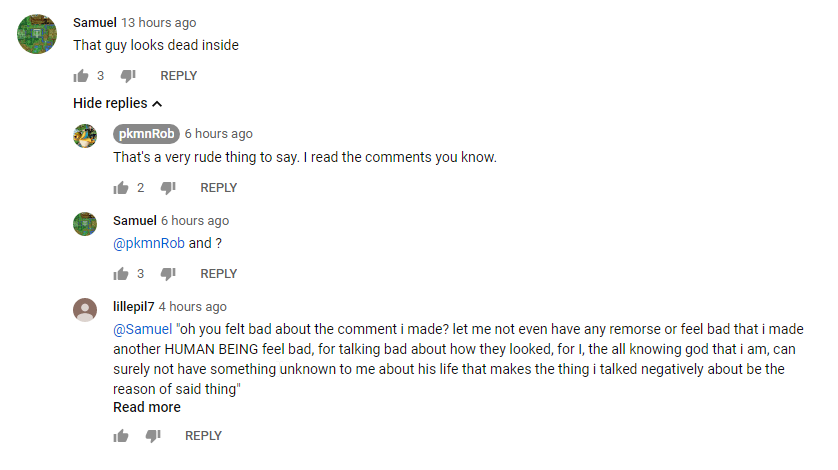Screen dimensions: 838x470
Task: Expand lillepil7's comment with Read more
Action: click(147, 407)
